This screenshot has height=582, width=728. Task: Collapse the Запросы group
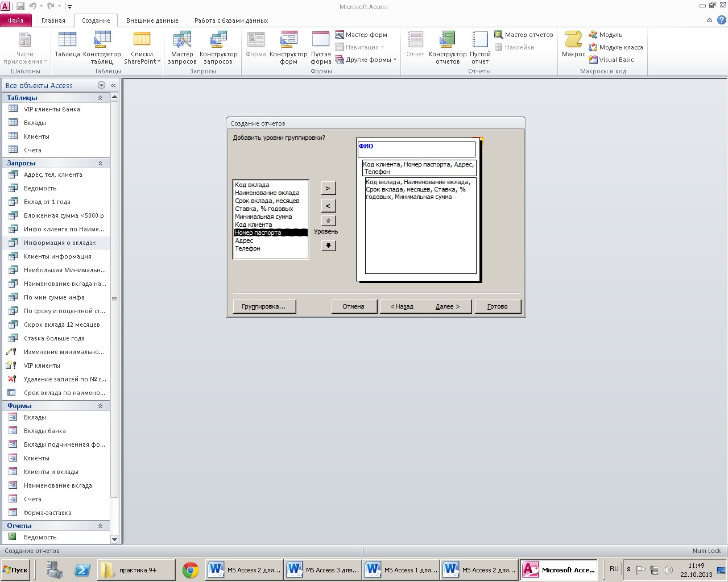100,163
